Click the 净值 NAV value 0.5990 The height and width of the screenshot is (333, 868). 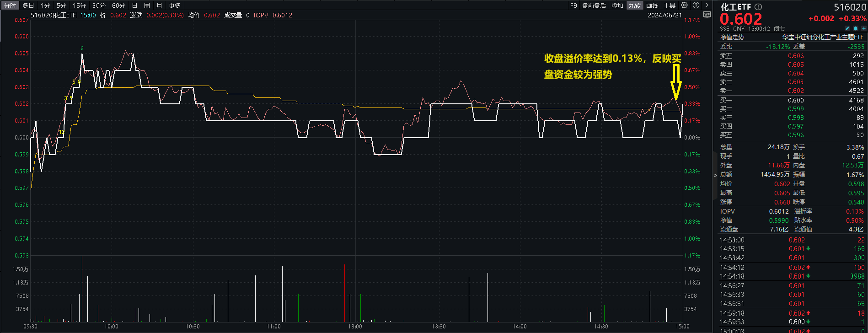point(779,220)
